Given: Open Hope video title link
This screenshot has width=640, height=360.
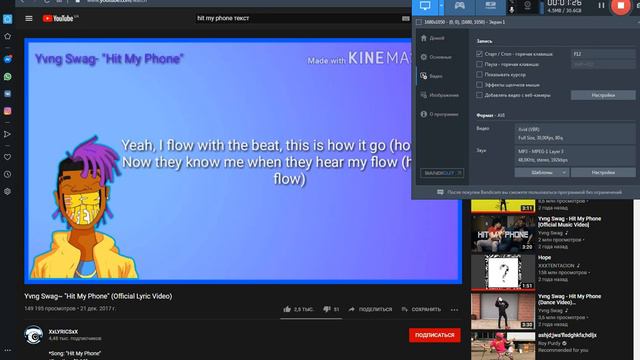Looking at the screenshot, I should pyautogui.click(x=544, y=258).
